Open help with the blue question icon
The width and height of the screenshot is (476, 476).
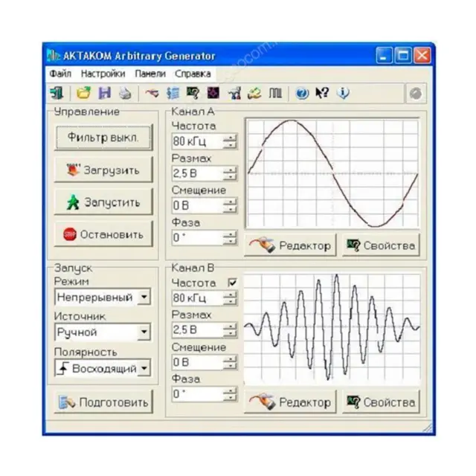(x=302, y=93)
